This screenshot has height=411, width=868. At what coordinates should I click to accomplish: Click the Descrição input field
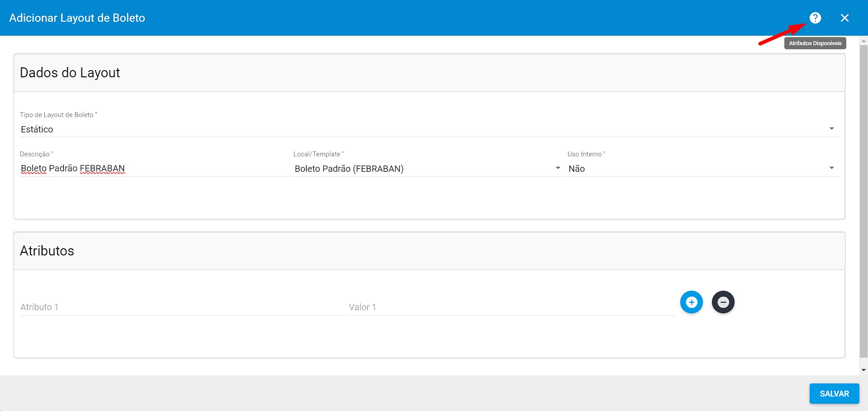point(155,169)
